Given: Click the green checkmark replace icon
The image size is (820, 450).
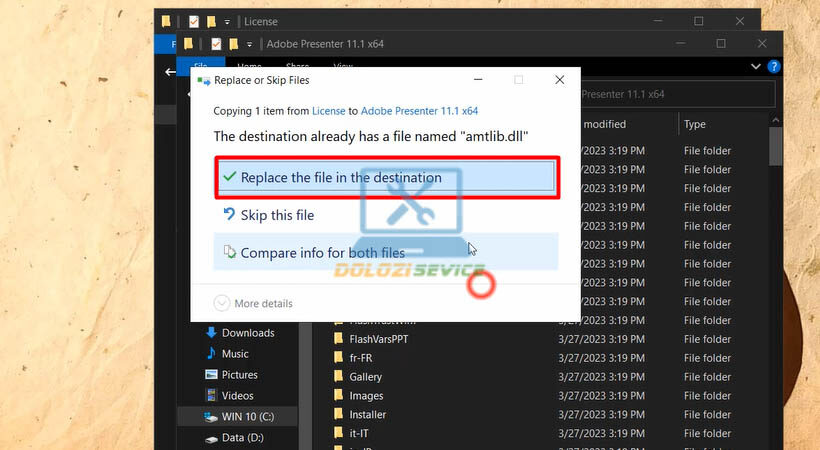Looking at the screenshot, I should click(230, 177).
